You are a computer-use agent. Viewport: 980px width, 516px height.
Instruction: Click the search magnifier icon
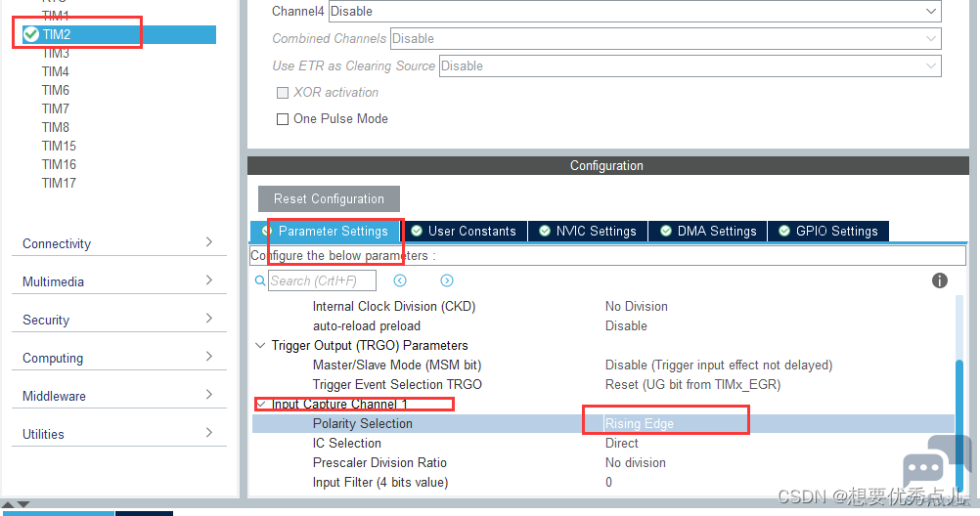[x=260, y=281]
